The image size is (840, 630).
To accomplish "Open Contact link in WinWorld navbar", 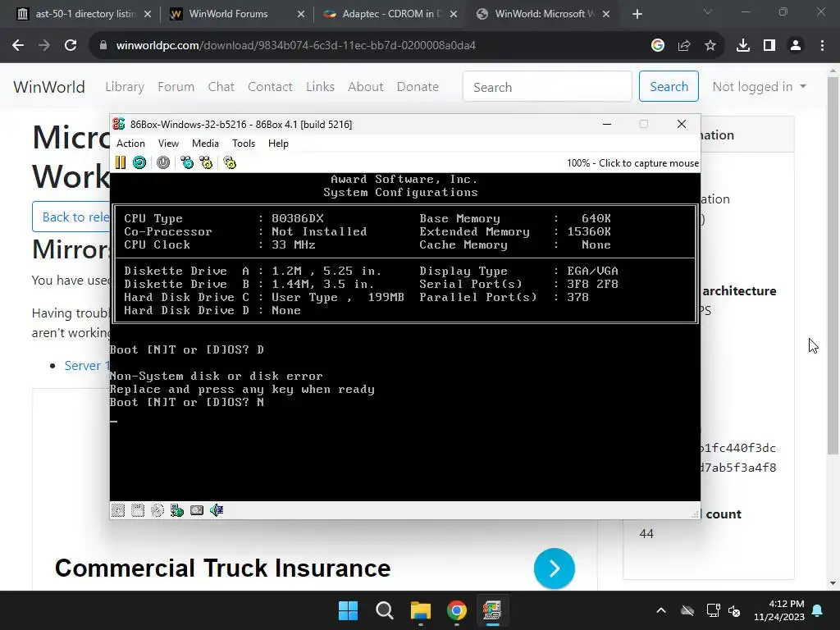I will 270,87.
